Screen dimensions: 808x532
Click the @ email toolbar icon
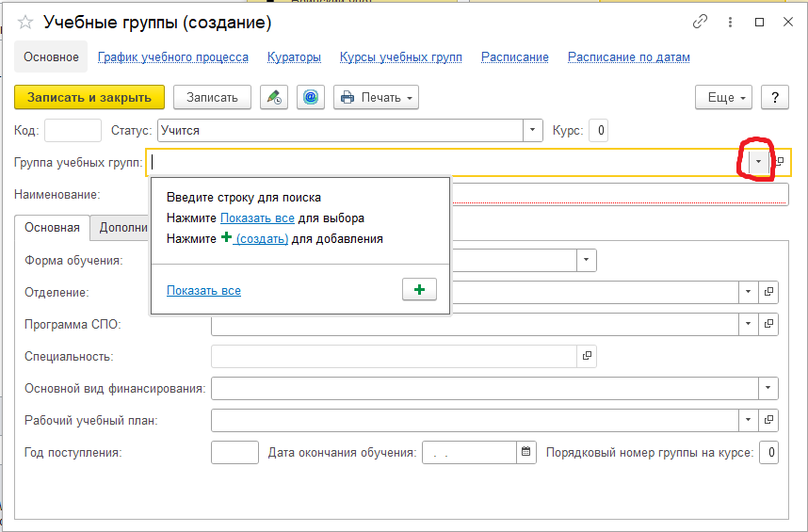tap(311, 97)
